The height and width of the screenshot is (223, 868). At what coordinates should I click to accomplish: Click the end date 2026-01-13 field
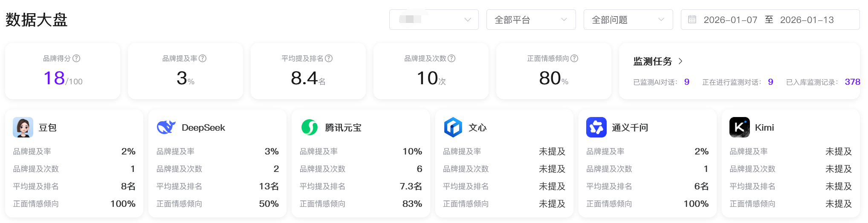click(x=807, y=20)
